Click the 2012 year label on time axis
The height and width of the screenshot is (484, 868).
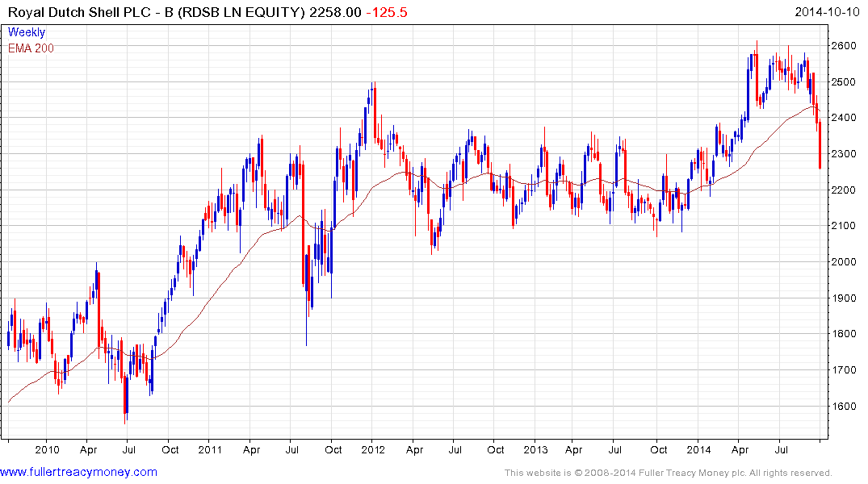point(373,449)
